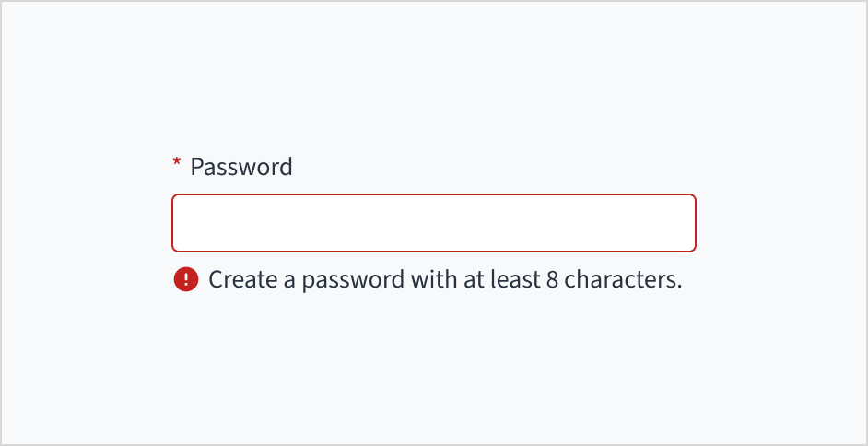Click the exclamation mark error indicator
The height and width of the screenshot is (446, 868).
point(185,279)
